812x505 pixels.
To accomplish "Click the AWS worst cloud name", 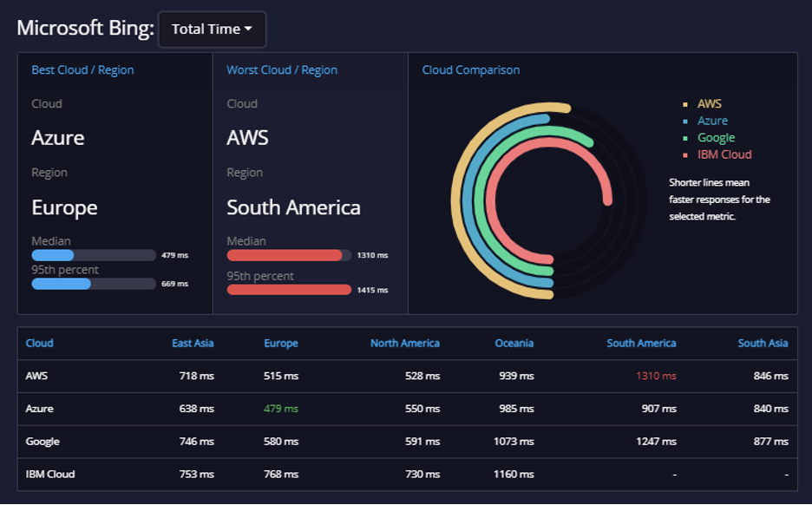I will point(247,138).
